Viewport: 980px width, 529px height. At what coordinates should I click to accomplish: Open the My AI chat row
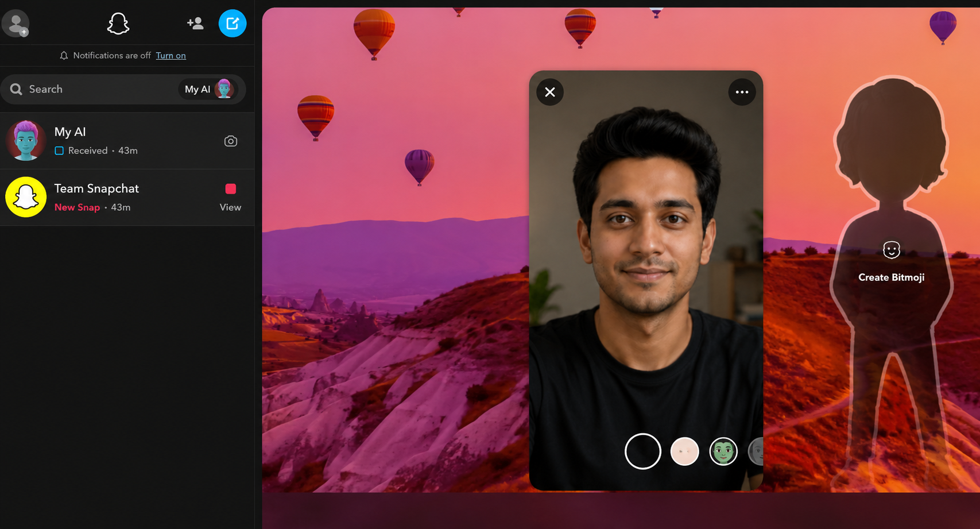pyautogui.click(x=127, y=141)
